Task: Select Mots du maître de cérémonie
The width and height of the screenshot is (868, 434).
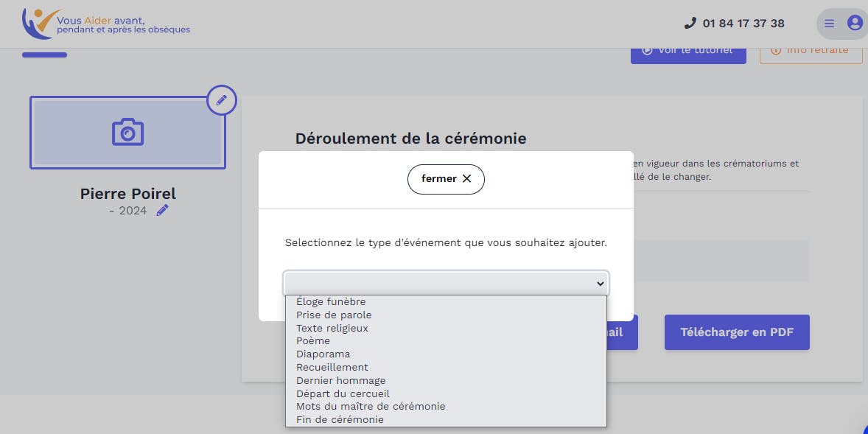Action: click(x=447, y=406)
